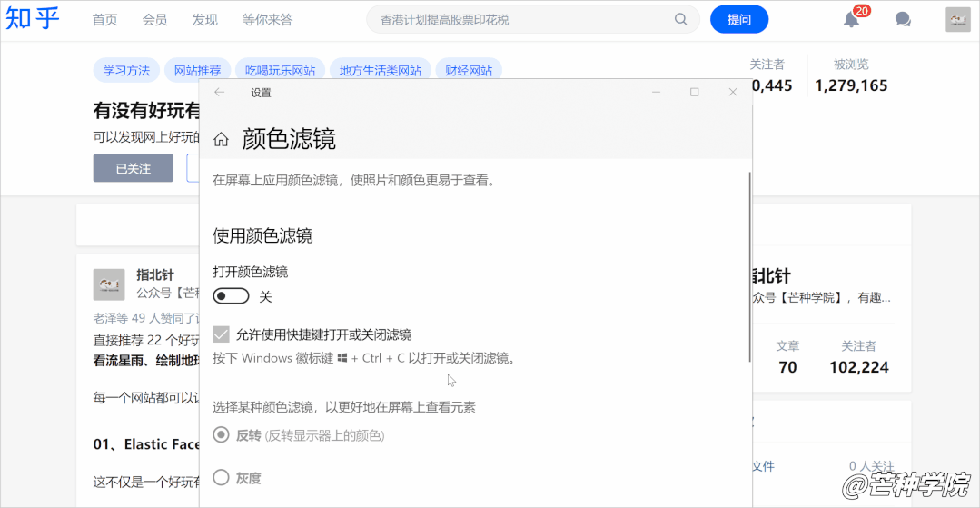Viewport: 980px width, 508px height.
Task: Toggle the 打开颜色滤镜 switch
Action: (x=231, y=296)
